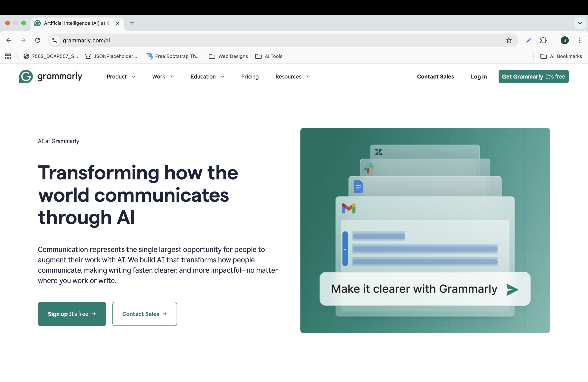Click the Grammarly logo in the navbar
Viewport: 588px width, 382px height.
[x=50, y=76]
